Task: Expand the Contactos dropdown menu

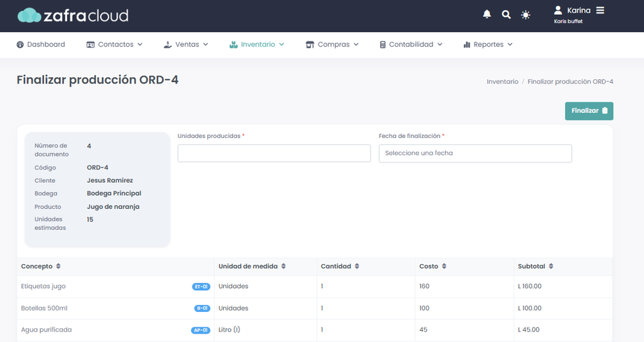Action: pyautogui.click(x=115, y=44)
